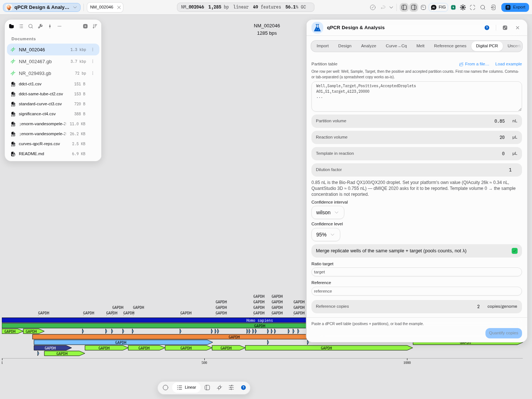This screenshot has height=399, width=532.
Task: Expand the qPCR panel with the pop-out icon
Action: point(505,28)
